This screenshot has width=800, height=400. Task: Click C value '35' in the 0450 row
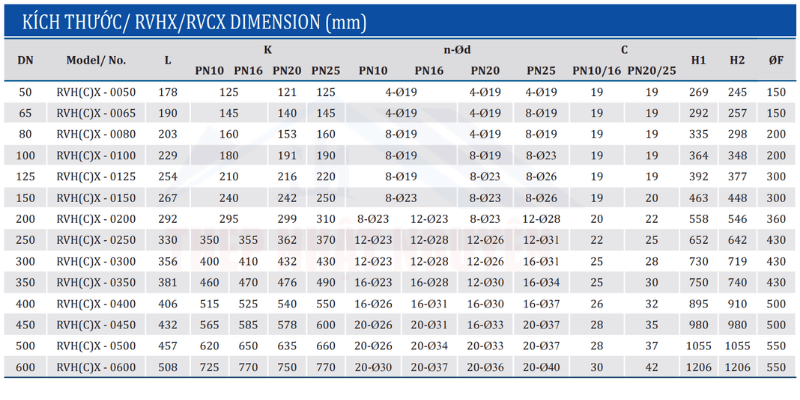[652, 325]
